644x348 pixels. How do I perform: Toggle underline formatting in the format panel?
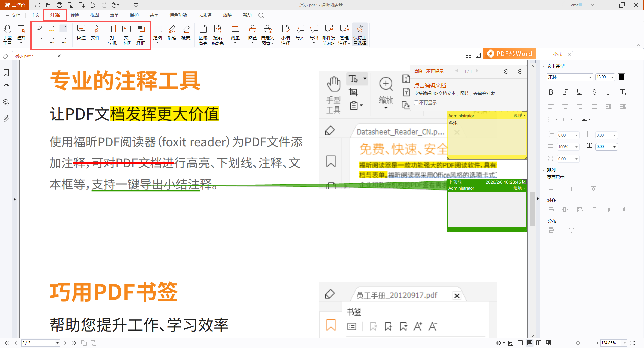click(x=579, y=92)
